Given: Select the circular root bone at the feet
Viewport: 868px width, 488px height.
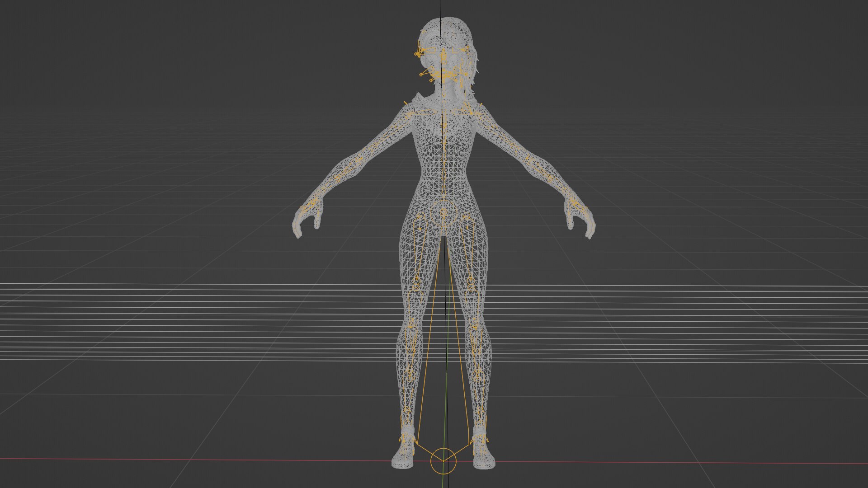Looking at the screenshot, I should pos(443,461).
